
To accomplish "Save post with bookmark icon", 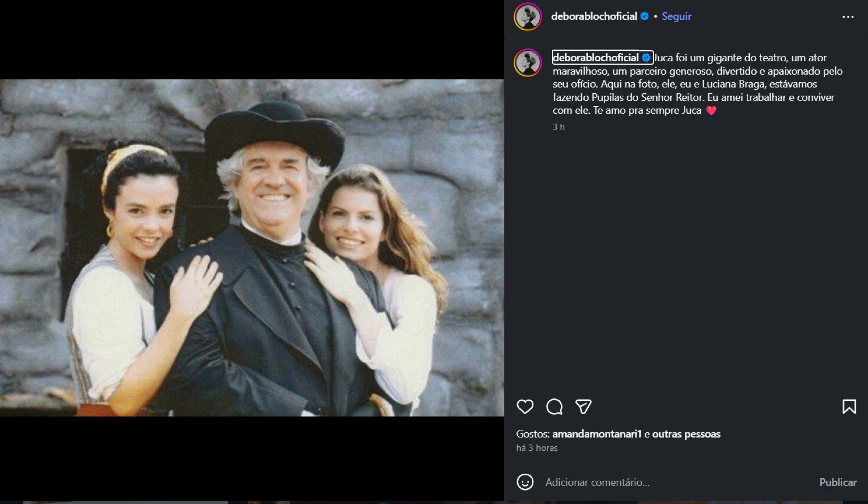I will tap(849, 406).
